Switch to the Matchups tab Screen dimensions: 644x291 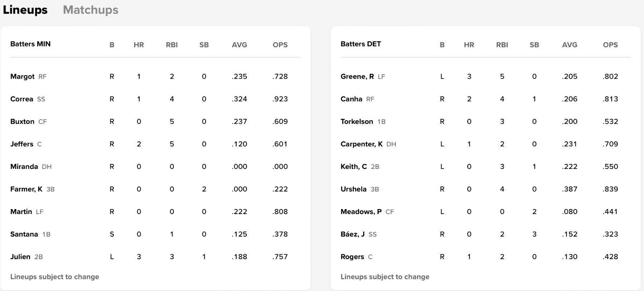(x=91, y=10)
